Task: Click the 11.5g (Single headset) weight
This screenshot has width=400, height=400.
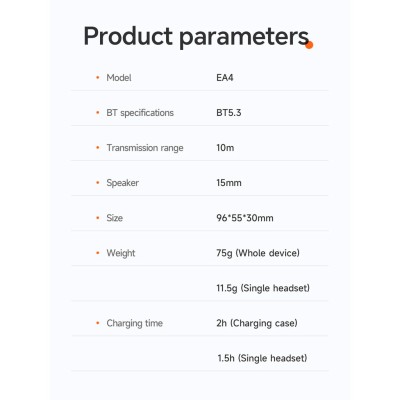Action: [x=263, y=288]
